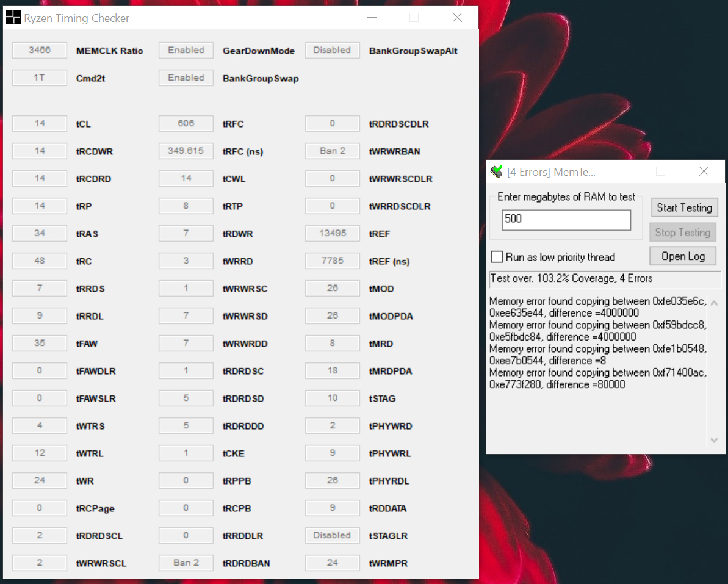Click the MemTest log scroll down arrow

(714, 439)
